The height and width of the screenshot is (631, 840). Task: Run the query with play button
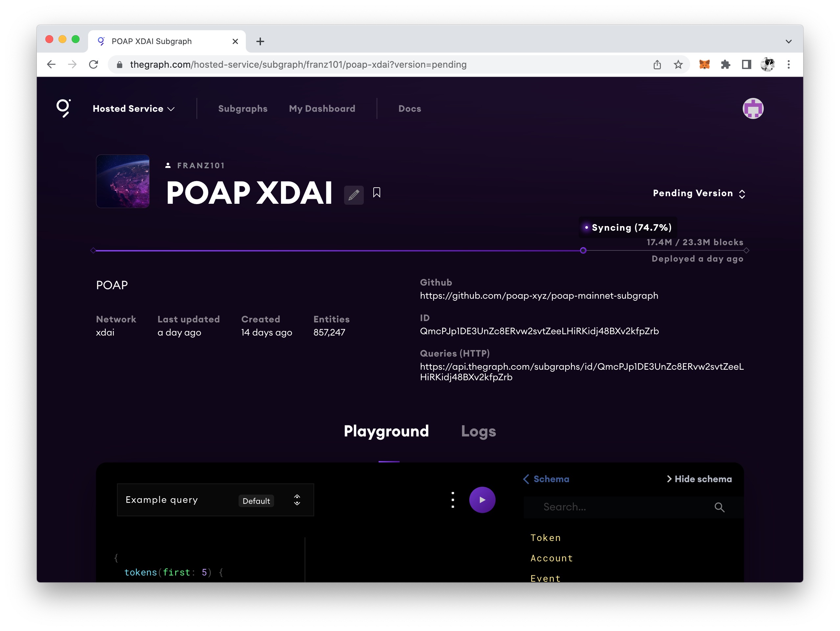[482, 500]
